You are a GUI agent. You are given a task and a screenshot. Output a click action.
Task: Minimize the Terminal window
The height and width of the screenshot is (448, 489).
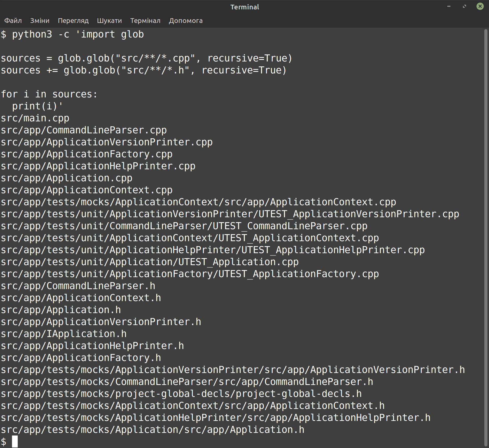449,7
